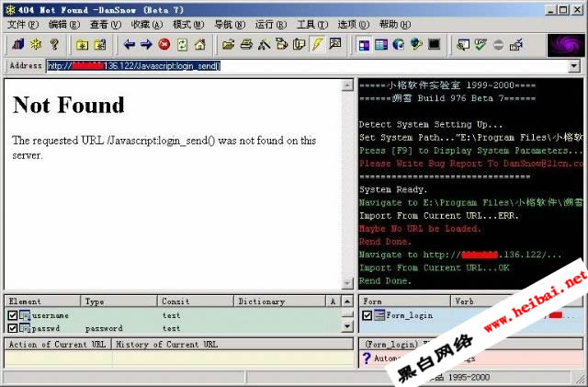Click element list scroll up arrow

coord(347,301)
